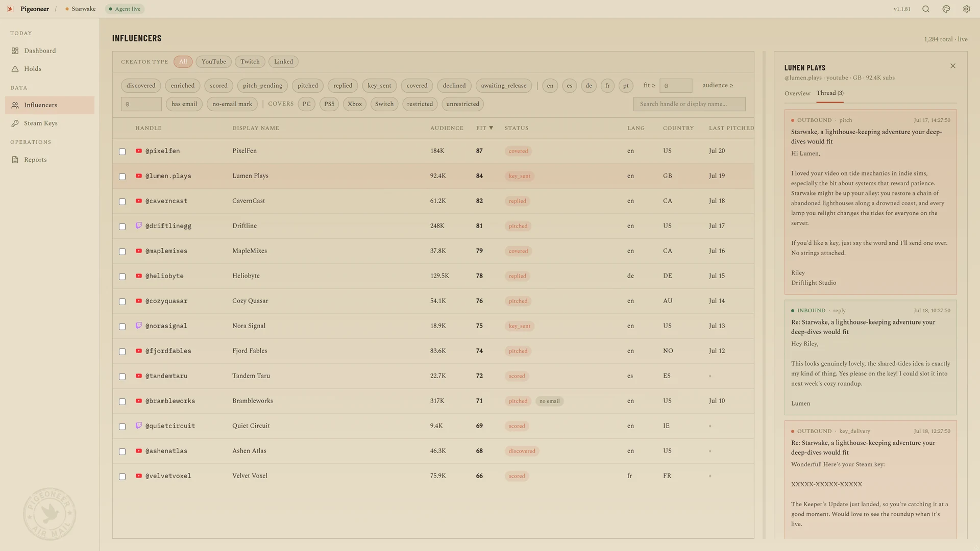Toggle the discovered status filter

[x=141, y=86]
